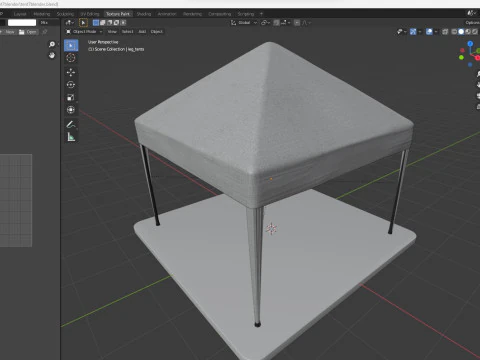Toggle X-ray mode button
The height and width of the screenshot is (360, 480).
445,32
